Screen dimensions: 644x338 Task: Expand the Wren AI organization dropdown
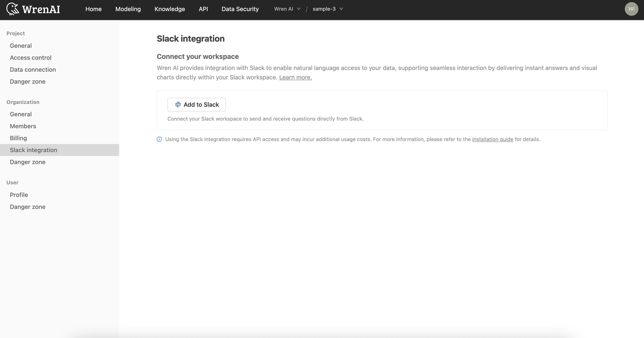pyautogui.click(x=287, y=9)
